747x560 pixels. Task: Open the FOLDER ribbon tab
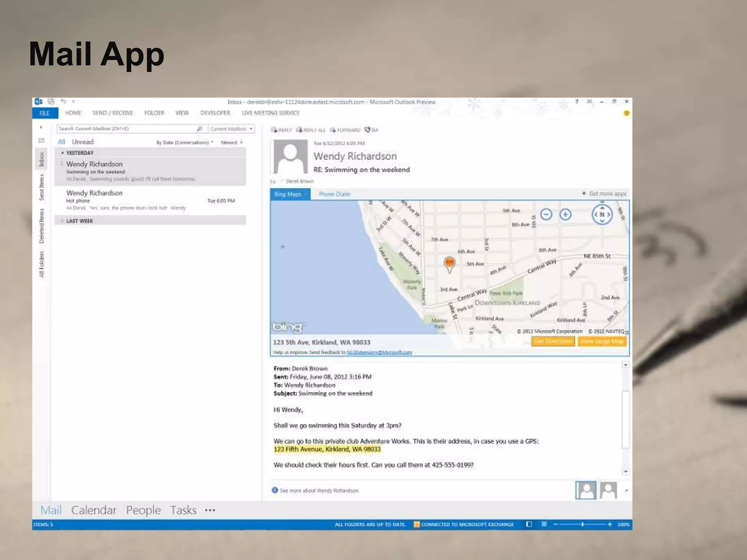pos(154,113)
